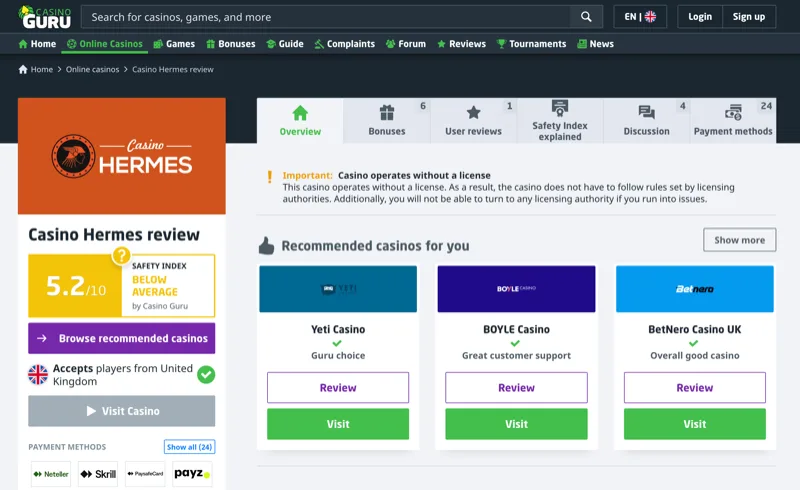800x490 pixels.
Task: Click the Neteller payment icon
Action: [51, 474]
